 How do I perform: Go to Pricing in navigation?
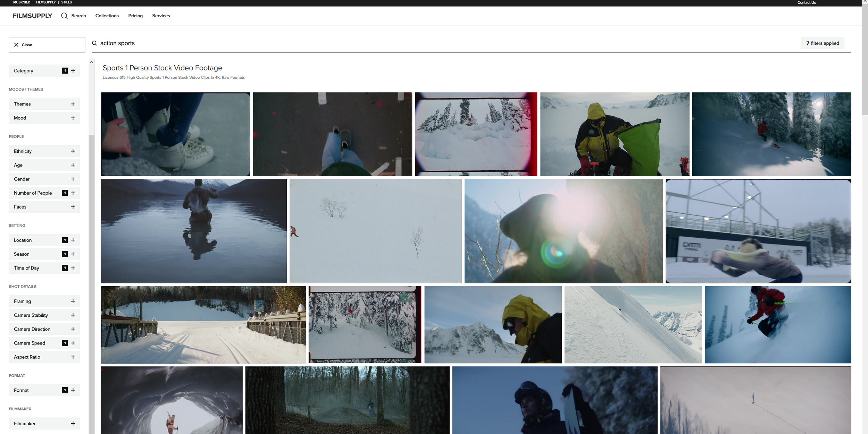click(x=135, y=16)
